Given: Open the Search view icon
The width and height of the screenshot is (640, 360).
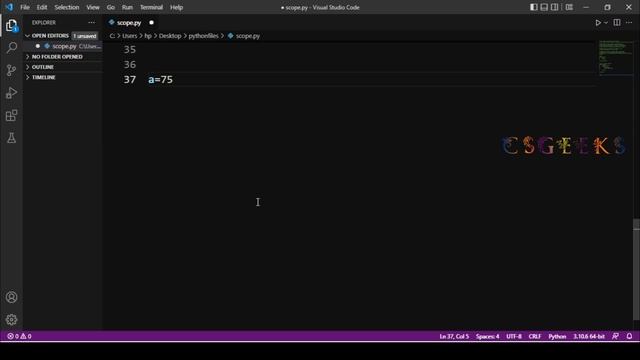Looking at the screenshot, I should (x=11, y=48).
